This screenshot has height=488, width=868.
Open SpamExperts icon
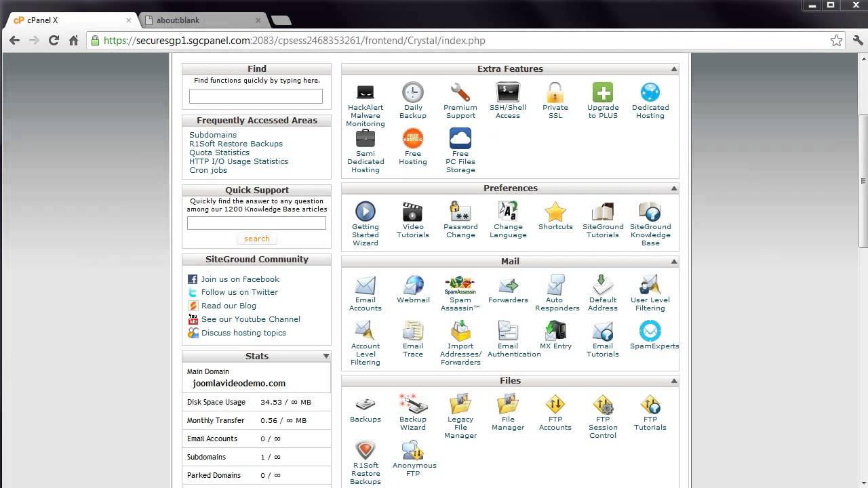click(x=650, y=331)
